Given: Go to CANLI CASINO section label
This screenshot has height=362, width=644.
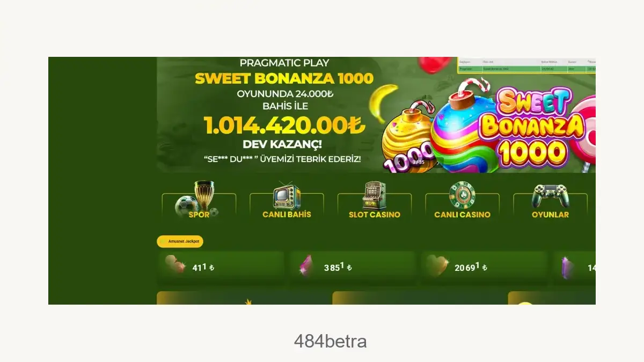Looking at the screenshot, I should pos(462,215).
